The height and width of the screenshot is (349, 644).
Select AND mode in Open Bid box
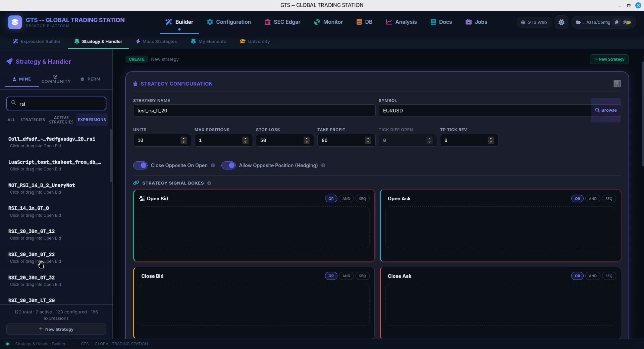[346, 199]
